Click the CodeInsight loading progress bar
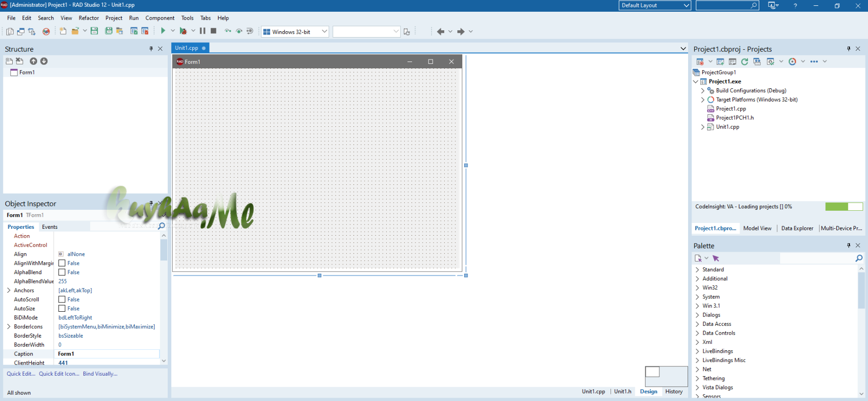The width and height of the screenshot is (868, 401). tap(844, 207)
